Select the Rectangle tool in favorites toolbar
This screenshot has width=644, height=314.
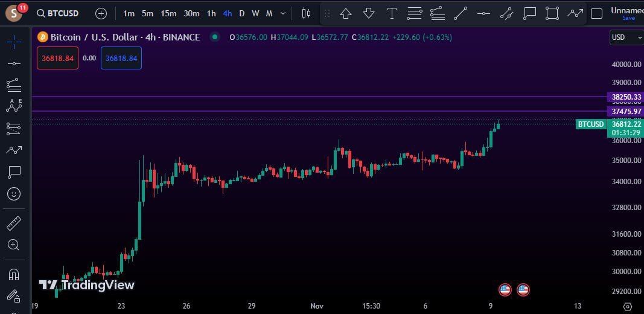coord(552,13)
